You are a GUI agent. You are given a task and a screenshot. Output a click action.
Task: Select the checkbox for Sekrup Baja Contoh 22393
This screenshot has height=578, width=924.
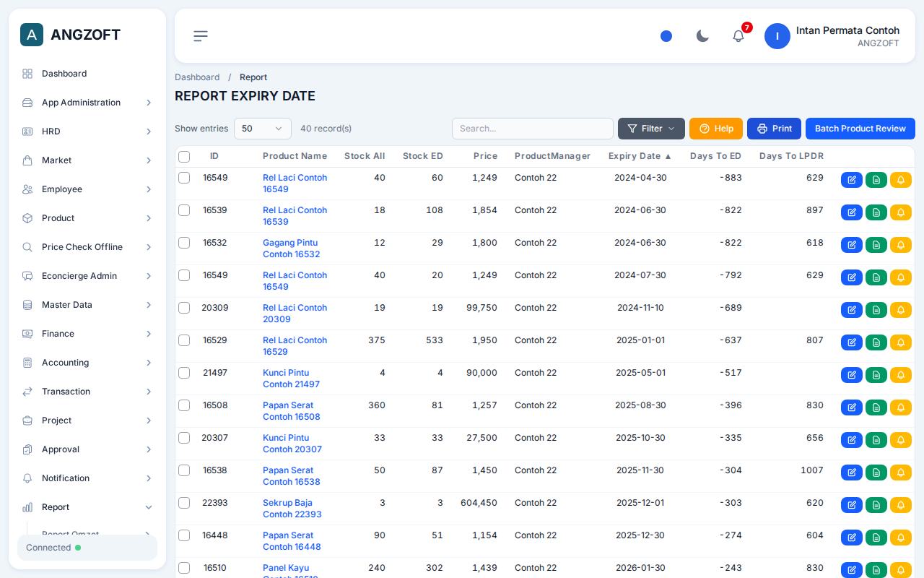click(x=184, y=503)
